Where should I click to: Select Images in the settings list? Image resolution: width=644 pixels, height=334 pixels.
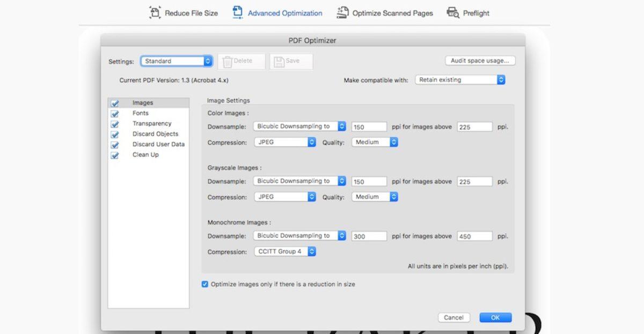point(142,102)
